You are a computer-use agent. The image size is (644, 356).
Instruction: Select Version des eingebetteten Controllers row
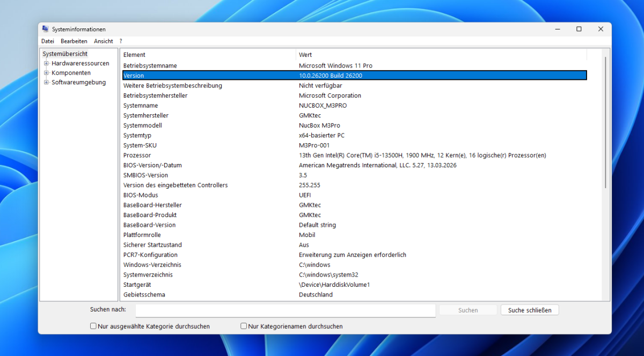click(x=354, y=185)
